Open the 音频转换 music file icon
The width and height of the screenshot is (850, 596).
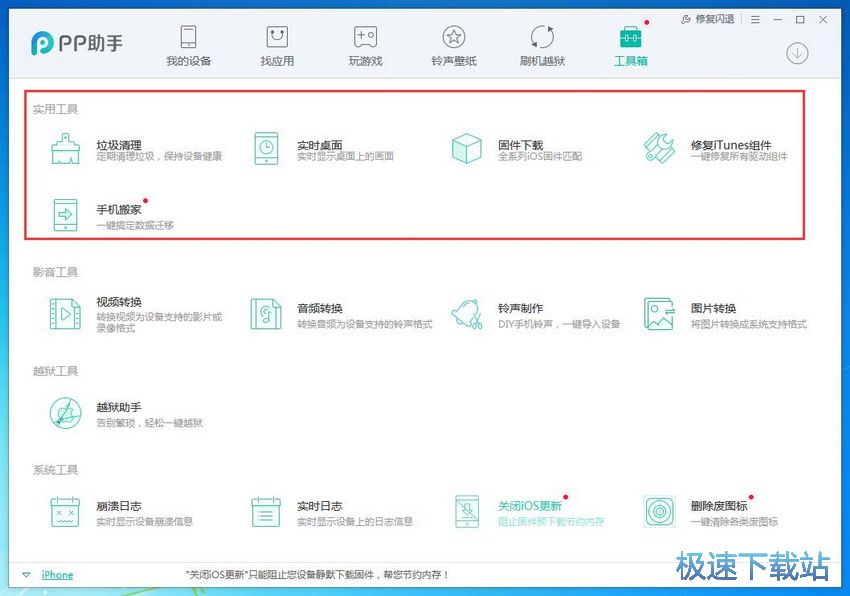(266, 313)
